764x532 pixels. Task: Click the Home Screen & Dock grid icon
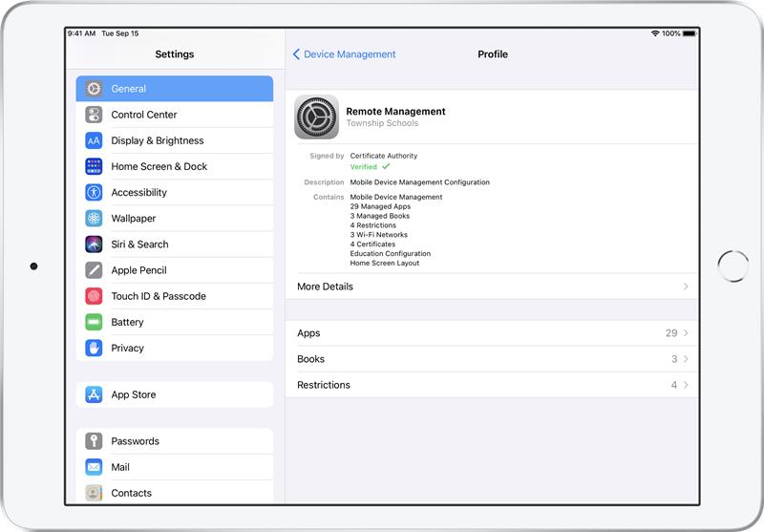click(x=94, y=166)
